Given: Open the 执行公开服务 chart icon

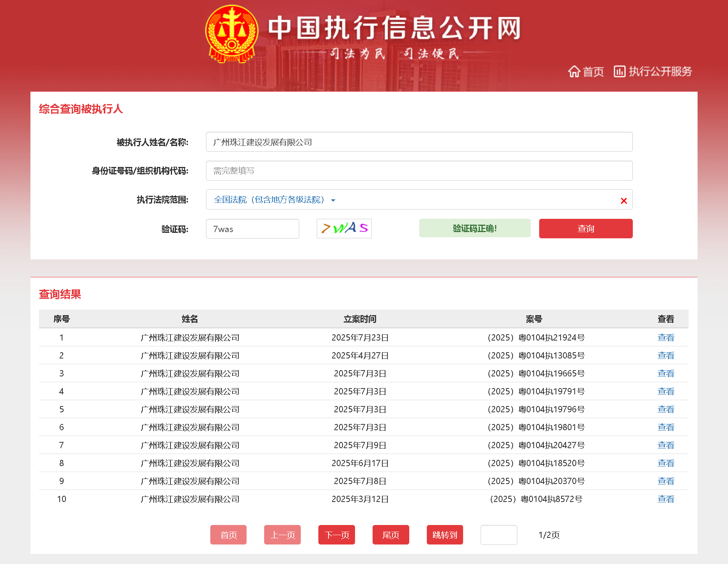Looking at the screenshot, I should point(620,71).
